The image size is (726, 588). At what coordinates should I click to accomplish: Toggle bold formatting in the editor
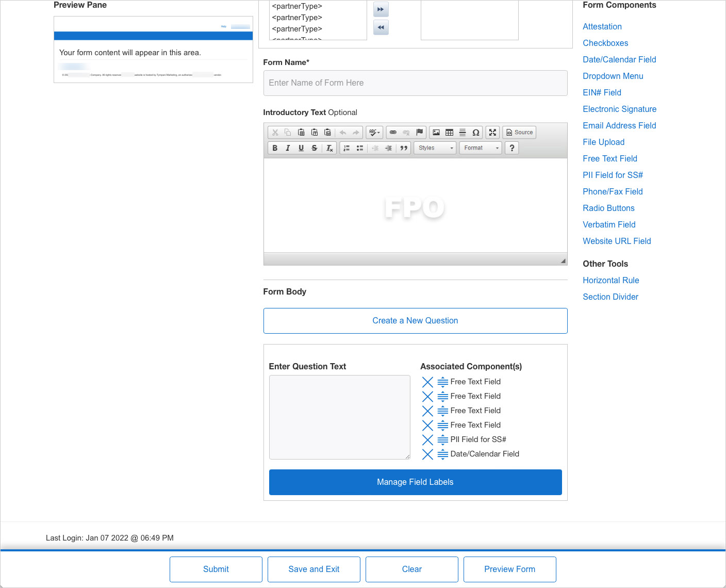click(x=275, y=148)
